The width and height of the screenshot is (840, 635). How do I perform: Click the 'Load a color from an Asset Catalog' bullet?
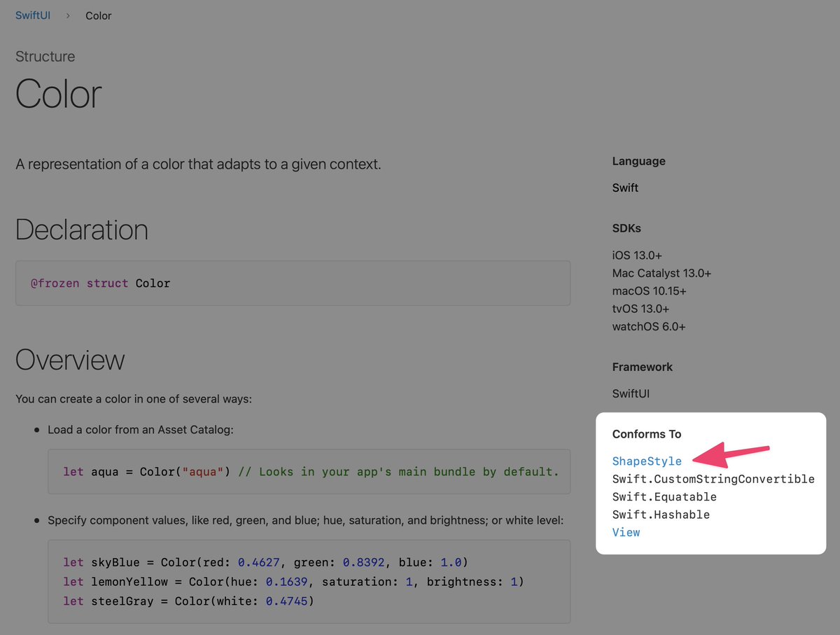(141, 429)
